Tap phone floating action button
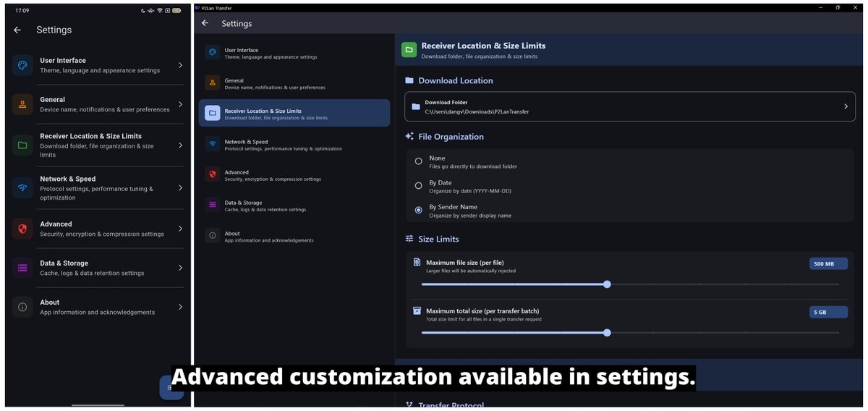868x411 pixels. 172,388
